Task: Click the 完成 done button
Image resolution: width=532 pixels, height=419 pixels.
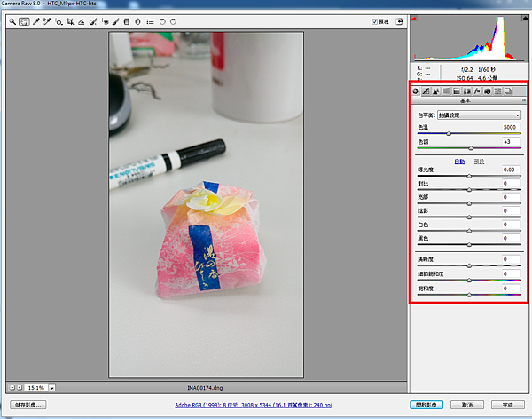Action: [x=508, y=405]
